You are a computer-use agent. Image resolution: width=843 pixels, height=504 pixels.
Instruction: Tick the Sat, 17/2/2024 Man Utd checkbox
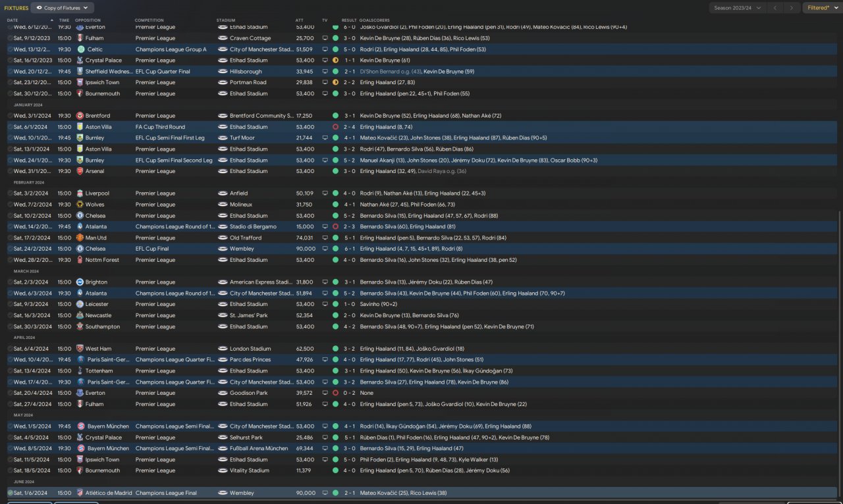[x=10, y=238]
